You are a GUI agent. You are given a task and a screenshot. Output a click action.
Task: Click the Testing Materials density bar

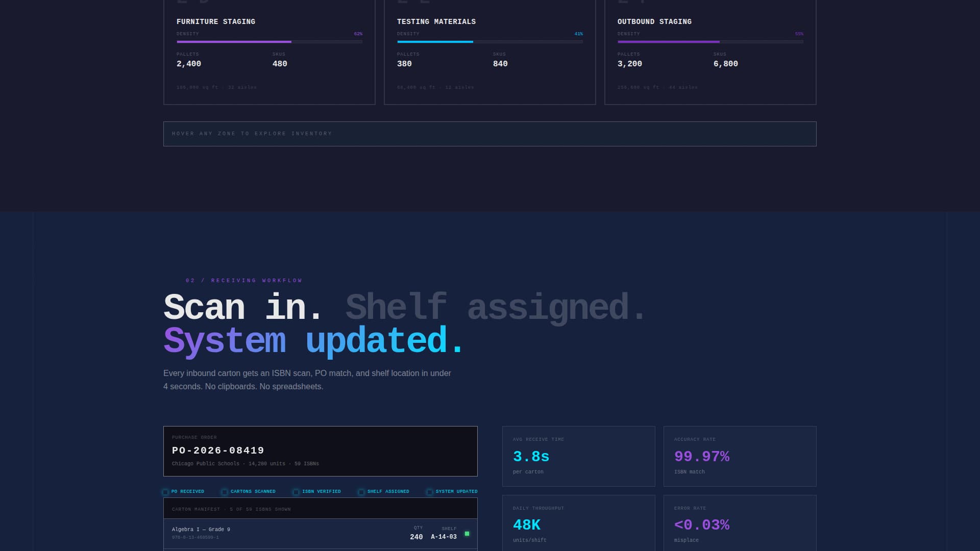pyautogui.click(x=490, y=42)
